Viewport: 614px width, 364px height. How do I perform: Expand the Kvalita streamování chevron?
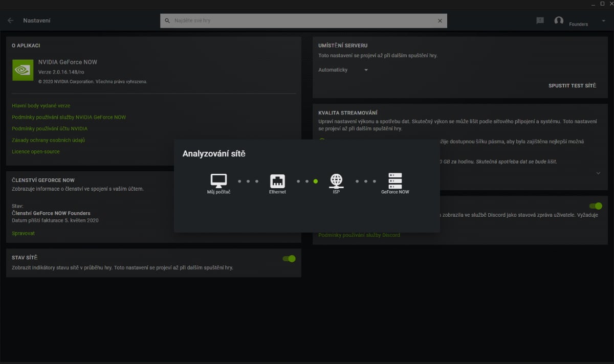598,172
